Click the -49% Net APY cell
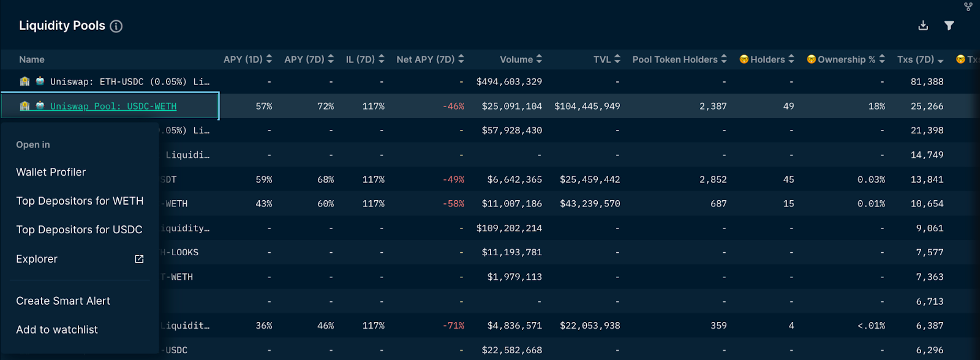This screenshot has width=980, height=360. (x=453, y=179)
